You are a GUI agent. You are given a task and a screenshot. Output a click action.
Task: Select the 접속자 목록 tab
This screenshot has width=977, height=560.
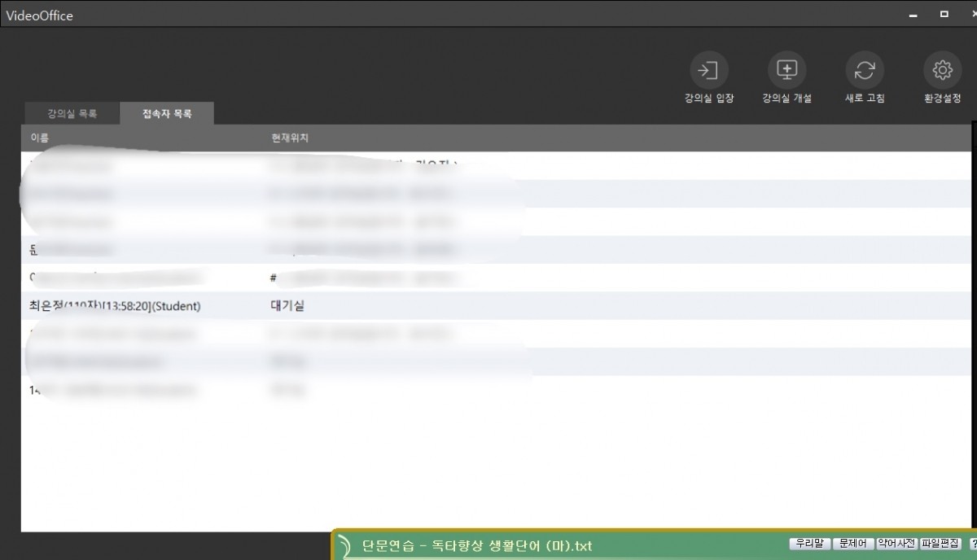167,114
